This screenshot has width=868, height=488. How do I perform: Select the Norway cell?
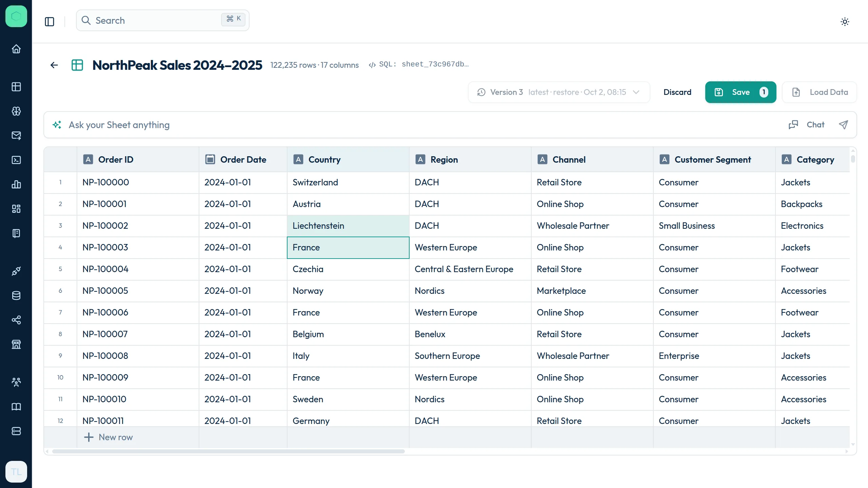[x=348, y=291]
